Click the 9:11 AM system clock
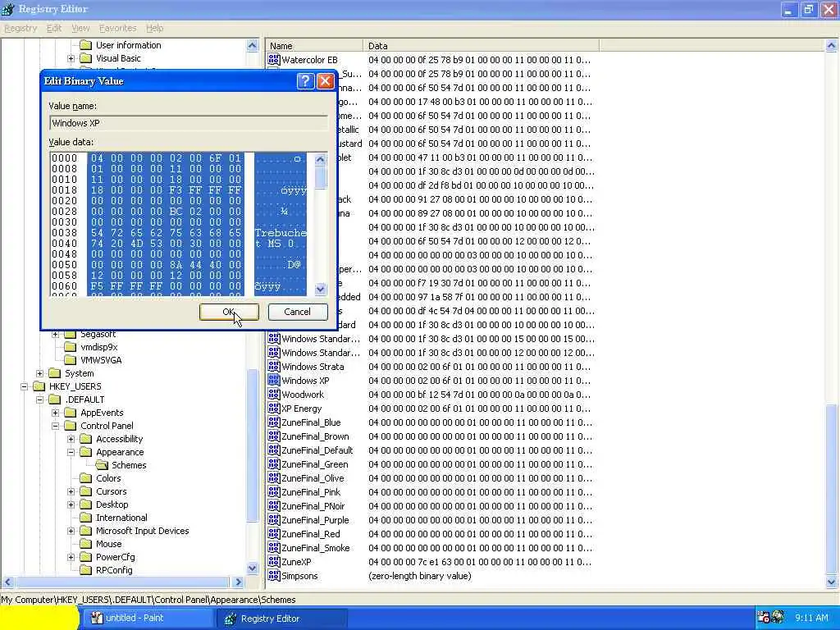The image size is (840, 630). (x=811, y=618)
